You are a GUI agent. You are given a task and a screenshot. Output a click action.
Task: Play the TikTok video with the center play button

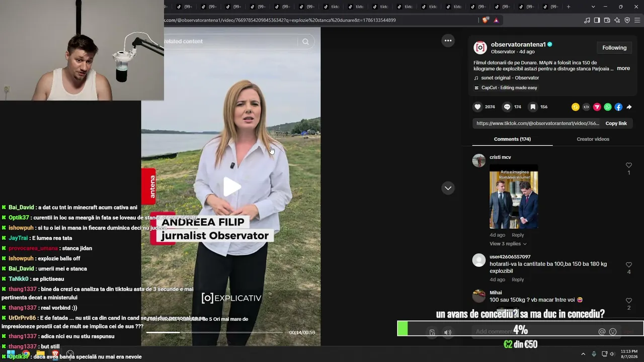point(231,187)
